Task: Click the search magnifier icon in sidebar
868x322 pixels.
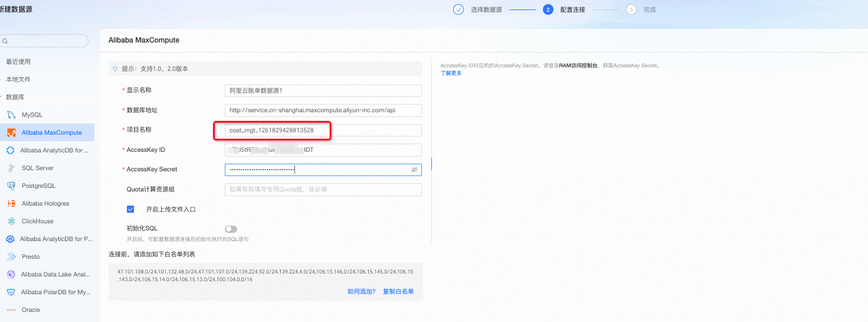Action: (5, 41)
